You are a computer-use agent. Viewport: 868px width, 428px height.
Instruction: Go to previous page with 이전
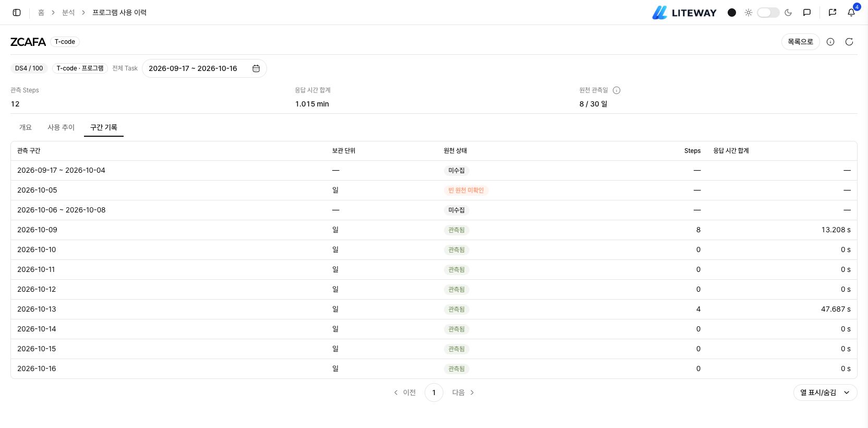[405, 393]
